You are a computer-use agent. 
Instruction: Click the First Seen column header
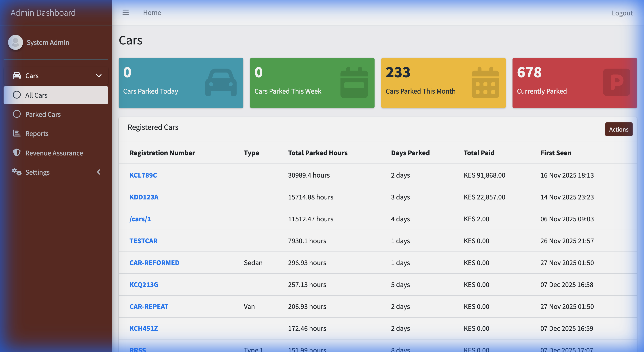pos(556,153)
